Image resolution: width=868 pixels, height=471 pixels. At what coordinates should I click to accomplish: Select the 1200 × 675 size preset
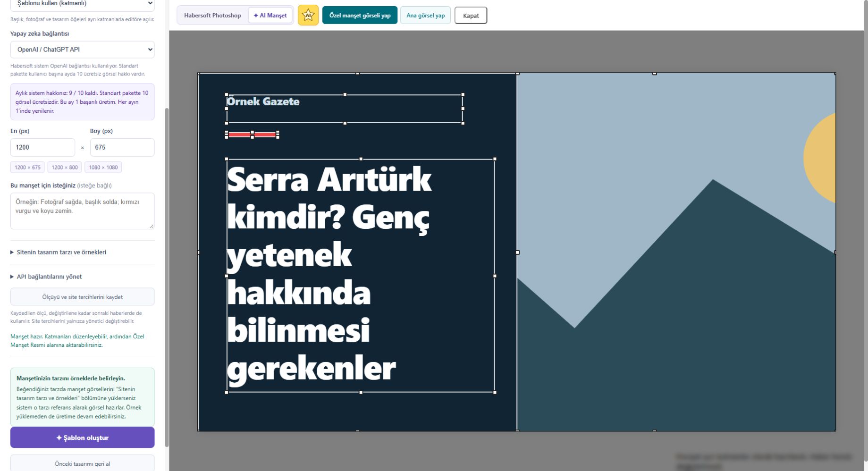tap(27, 167)
